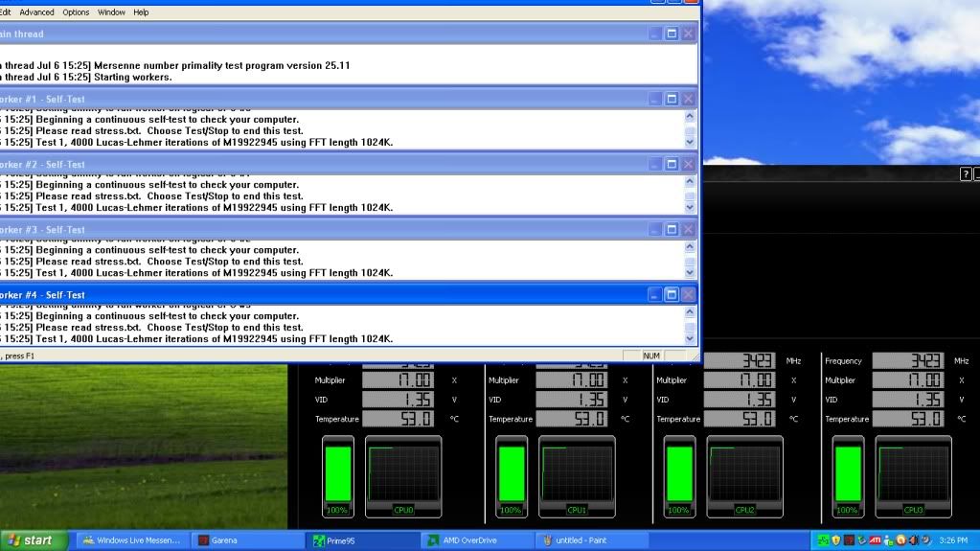Switch to Windows Live Messenger taskbar button
The height and width of the screenshot is (551, 980).
click(131, 540)
